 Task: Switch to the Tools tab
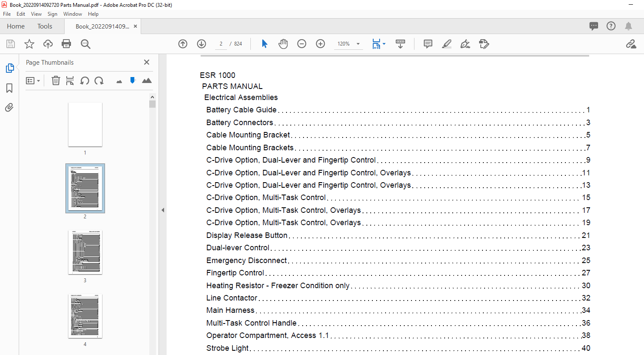(x=45, y=26)
